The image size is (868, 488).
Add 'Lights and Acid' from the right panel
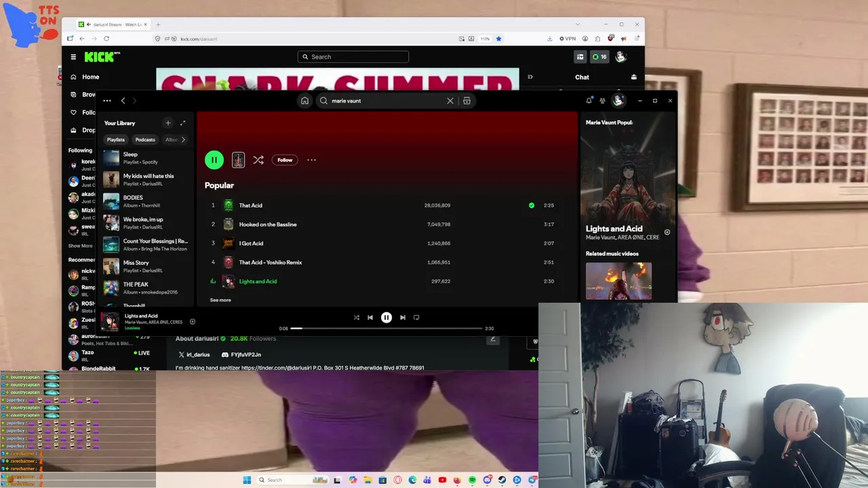[x=667, y=232]
